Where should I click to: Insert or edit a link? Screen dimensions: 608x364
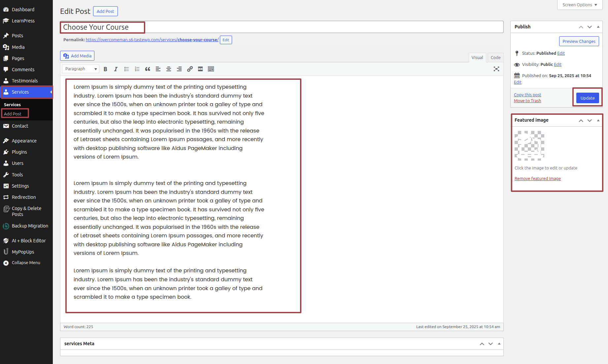[190, 69]
